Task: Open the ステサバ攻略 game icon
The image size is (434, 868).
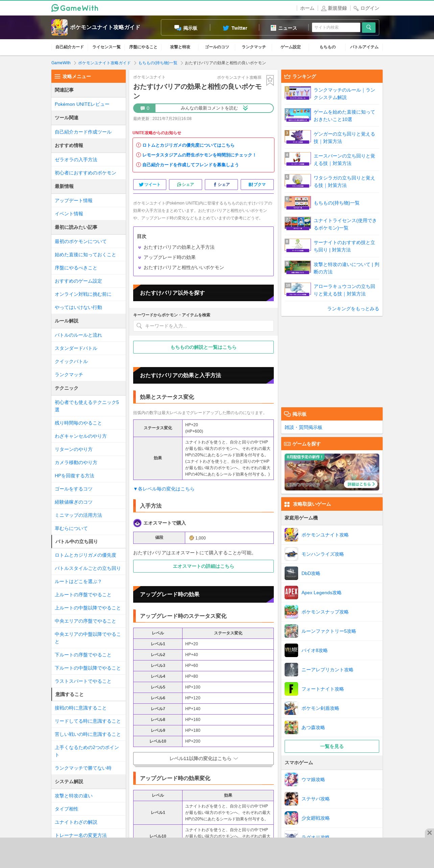Action: coord(291,799)
